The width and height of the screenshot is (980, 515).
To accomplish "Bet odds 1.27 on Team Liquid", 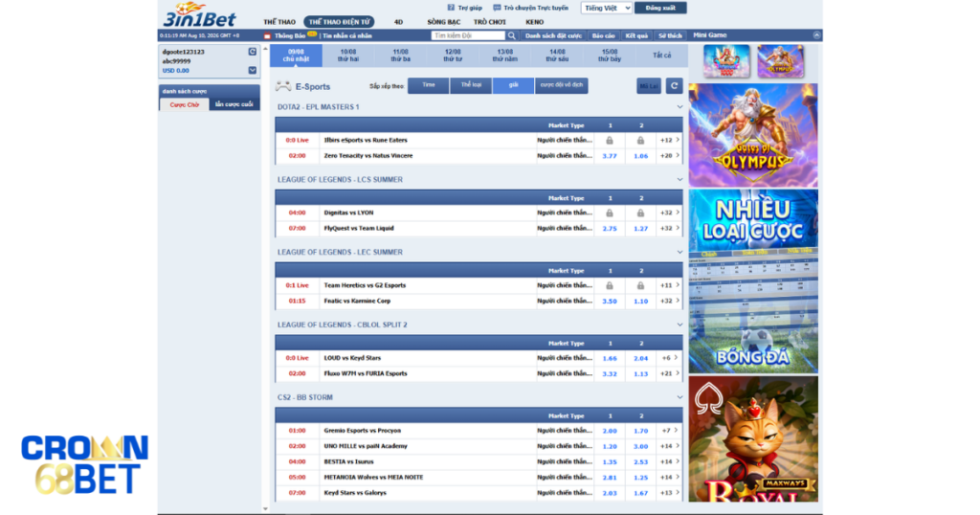I will pyautogui.click(x=640, y=229).
